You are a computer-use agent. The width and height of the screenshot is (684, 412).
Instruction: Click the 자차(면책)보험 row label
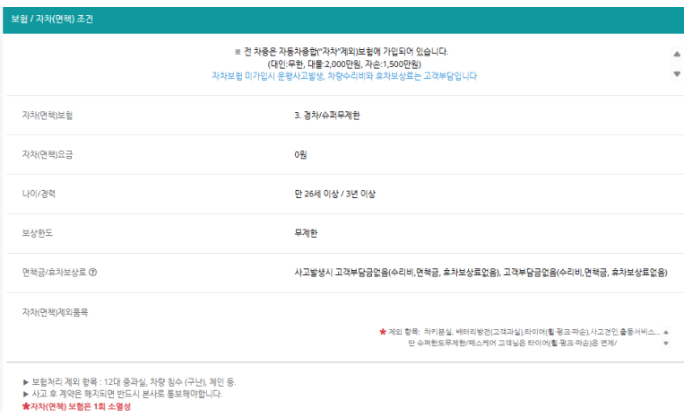click(47, 115)
